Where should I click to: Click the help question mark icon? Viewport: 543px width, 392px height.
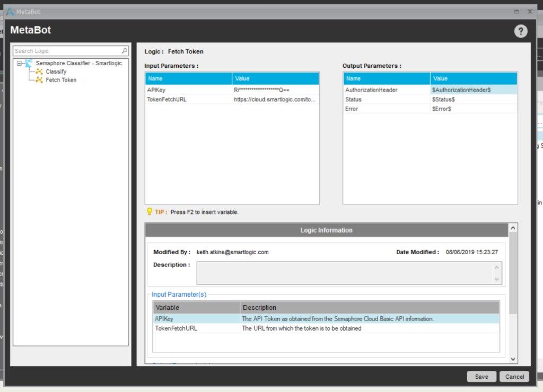click(x=521, y=31)
